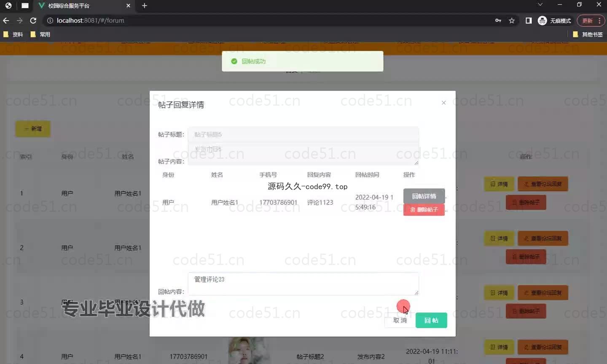Close the 帖子回复详情 dialog with X

point(443,103)
